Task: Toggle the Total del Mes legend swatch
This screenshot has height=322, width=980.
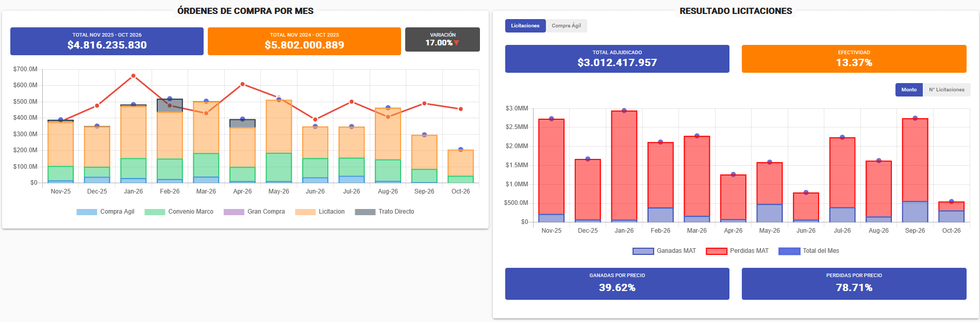Action: click(789, 251)
